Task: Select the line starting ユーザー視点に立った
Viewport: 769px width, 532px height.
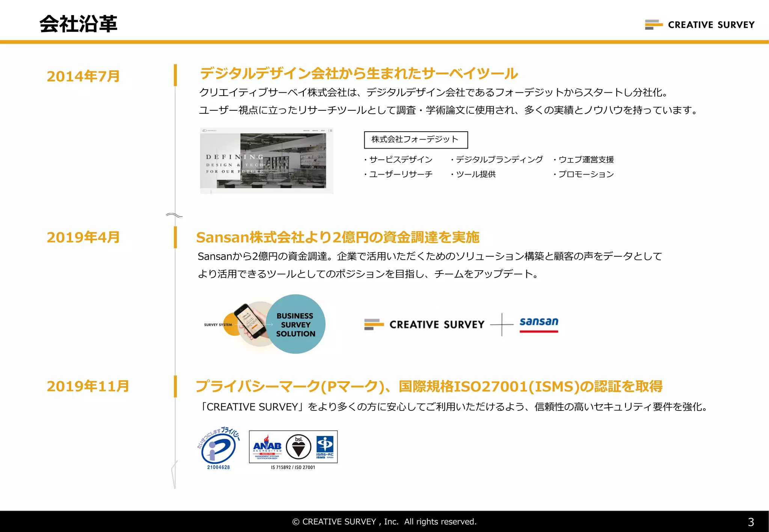Action: [448, 110]
